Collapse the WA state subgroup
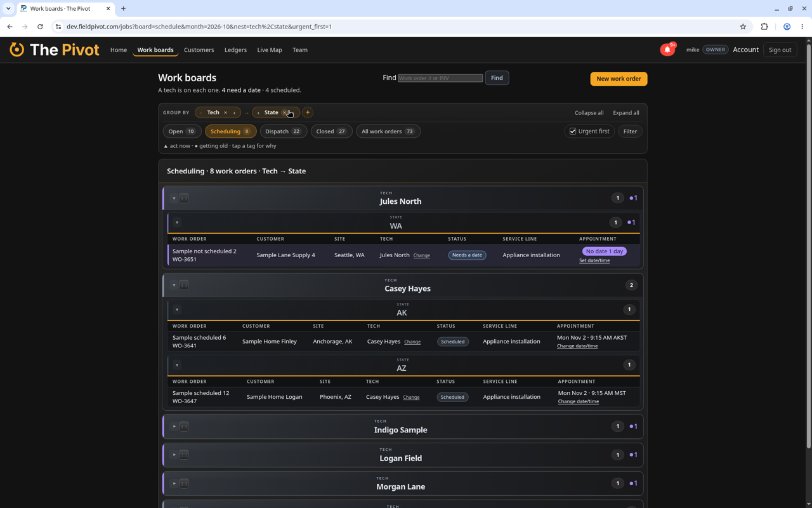The image size is (812, 508). pos(177,222)
